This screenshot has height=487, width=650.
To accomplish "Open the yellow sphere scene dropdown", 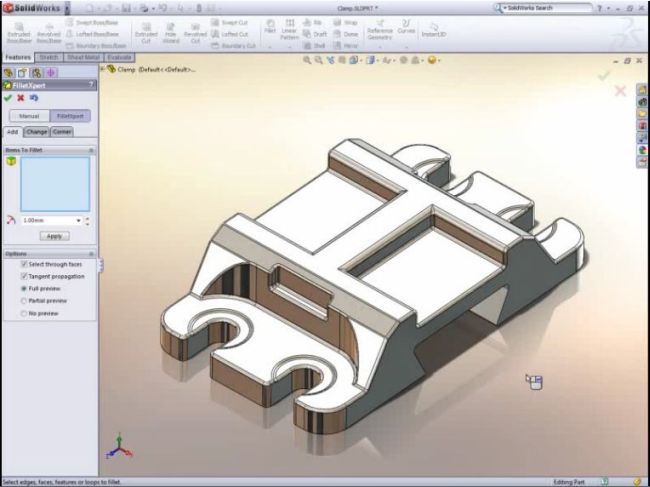I will pyautogui.click(x=439, y=61).
